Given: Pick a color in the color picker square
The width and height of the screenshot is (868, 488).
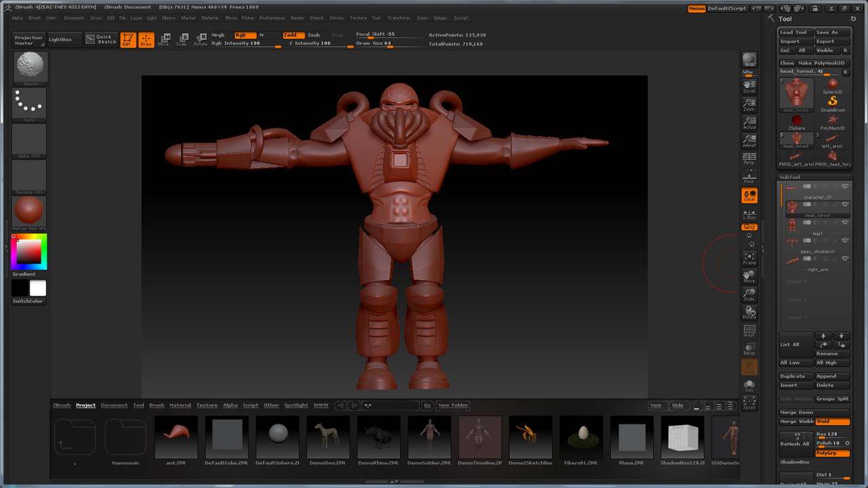Looking at the screenshot, I should coord(29,251).
